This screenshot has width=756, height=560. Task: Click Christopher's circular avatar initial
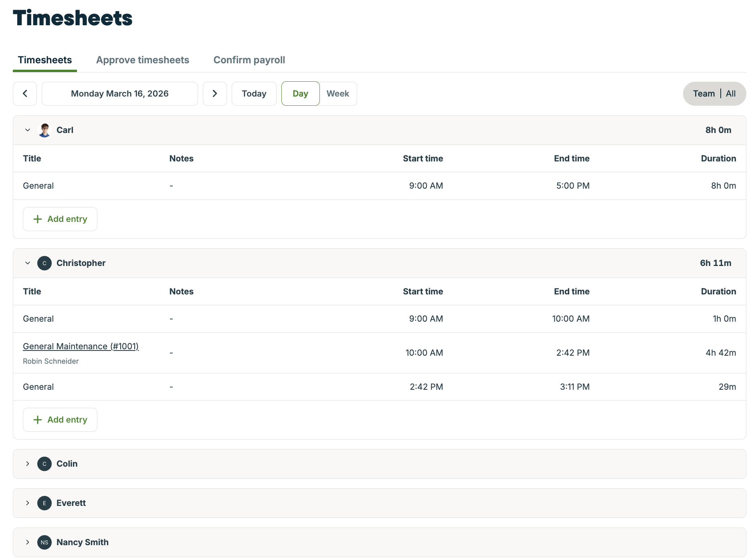(x=44, y=263)
